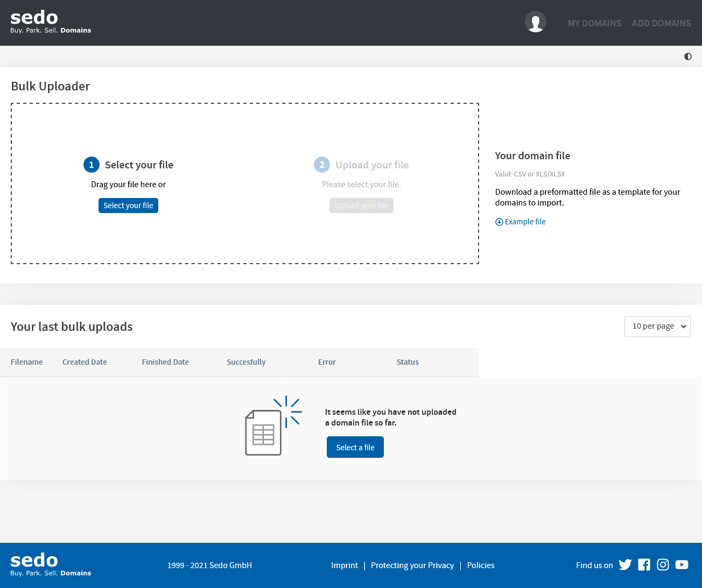702x588 pixels.
Task: Open MY DOMAINS menu
Action: tap(594, 23)
